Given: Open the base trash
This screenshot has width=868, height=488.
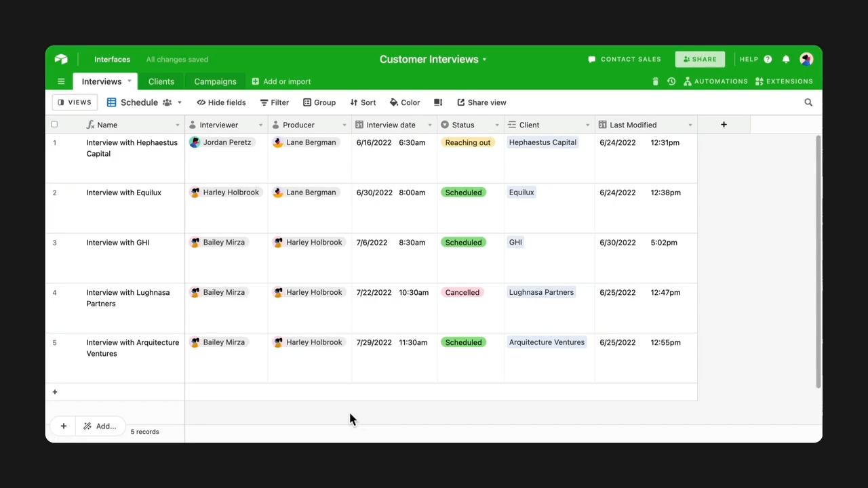Looking at the screenshot, I should (x=655, y=81).
